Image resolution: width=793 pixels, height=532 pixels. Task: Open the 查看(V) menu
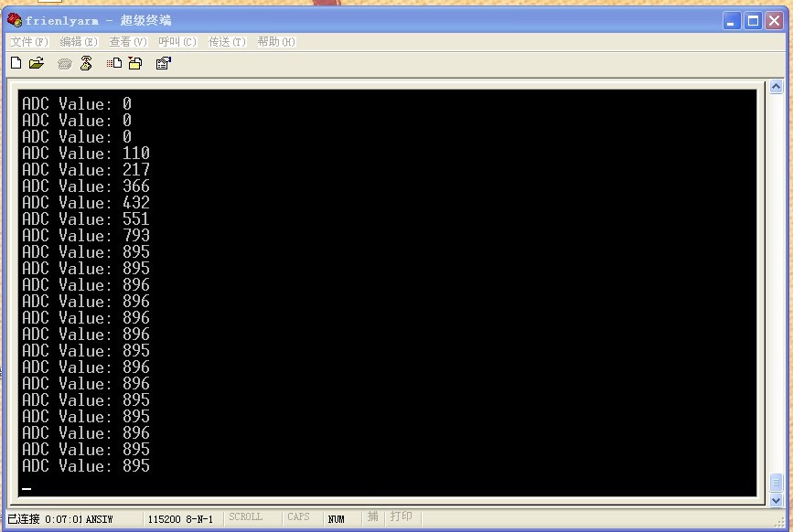[x=127, y=41]
